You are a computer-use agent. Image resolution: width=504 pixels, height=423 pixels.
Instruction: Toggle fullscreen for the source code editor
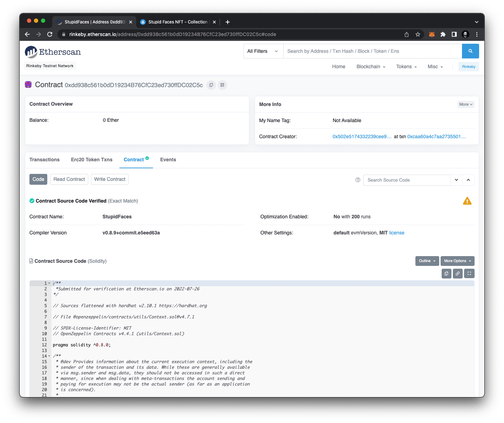(469, 274)
